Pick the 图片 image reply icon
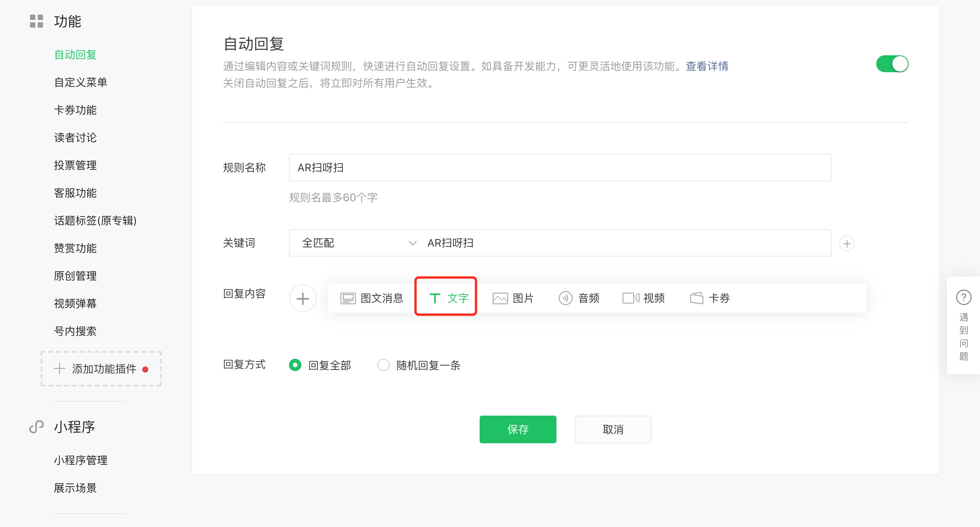Image resolution: width=980 pixels, height=527 pixels. tap(500, 298)
